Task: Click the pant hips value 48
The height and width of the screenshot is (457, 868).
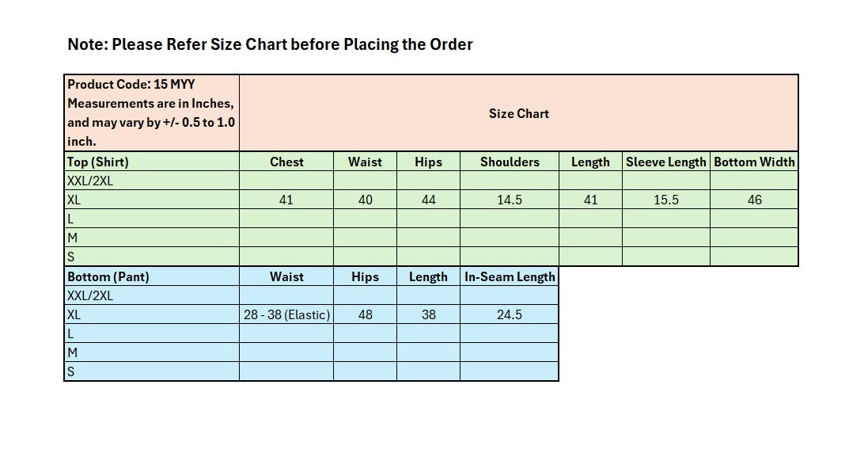Action: [x=365, y=314]
